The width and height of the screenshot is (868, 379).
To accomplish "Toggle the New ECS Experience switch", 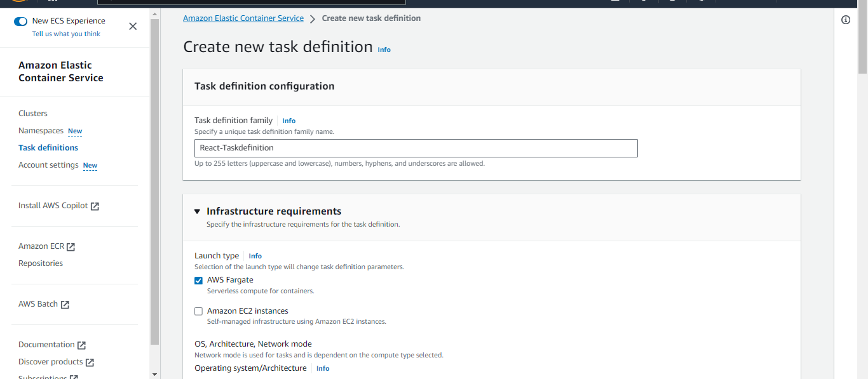I will (20, 21).
